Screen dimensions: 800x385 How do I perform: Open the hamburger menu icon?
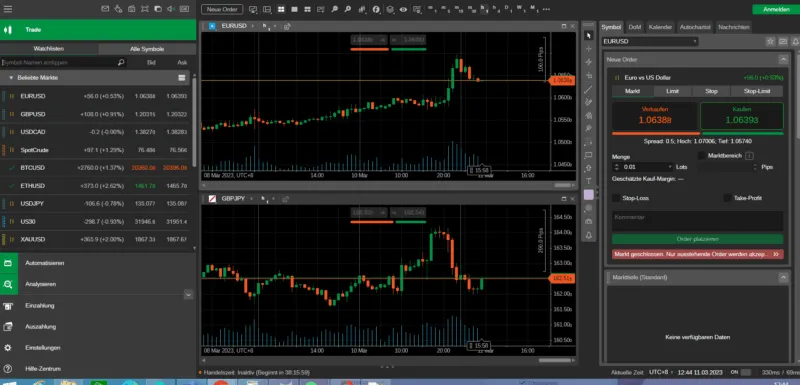click(x=8, y=9)
